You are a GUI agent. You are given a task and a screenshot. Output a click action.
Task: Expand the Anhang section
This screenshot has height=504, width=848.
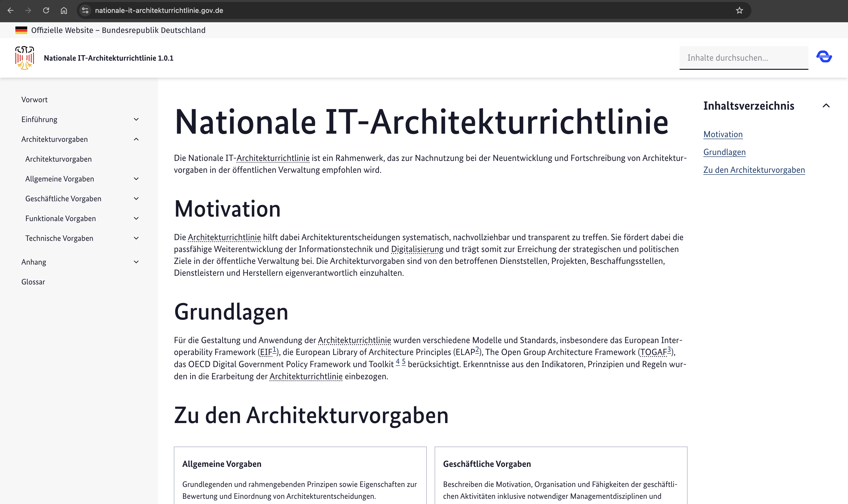[136, 261]
